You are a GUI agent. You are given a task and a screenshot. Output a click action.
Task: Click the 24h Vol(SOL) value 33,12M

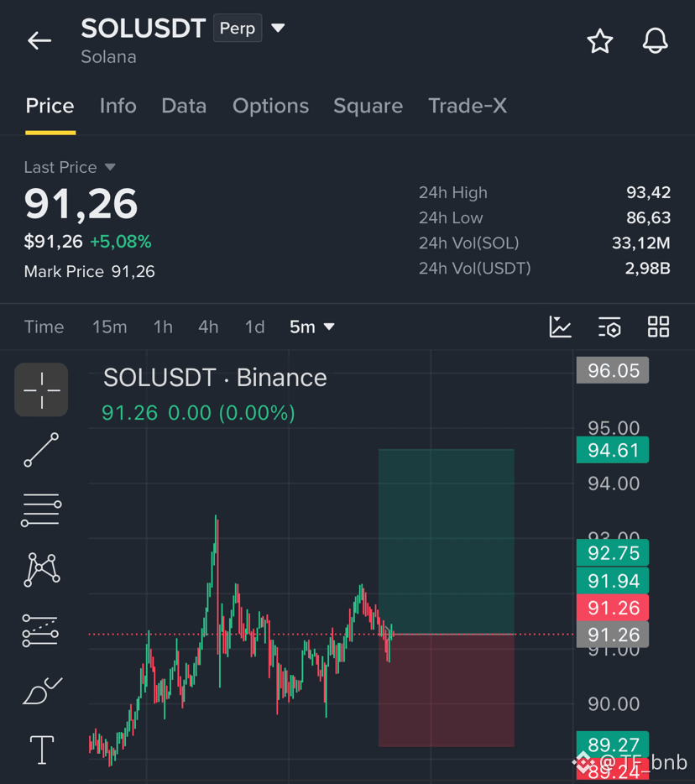[x=641, y=243]
